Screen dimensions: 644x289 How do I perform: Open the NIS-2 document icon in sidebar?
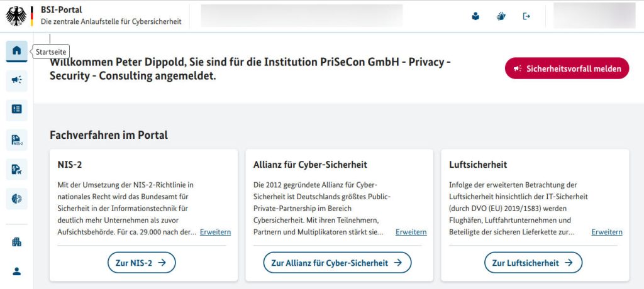16,139
